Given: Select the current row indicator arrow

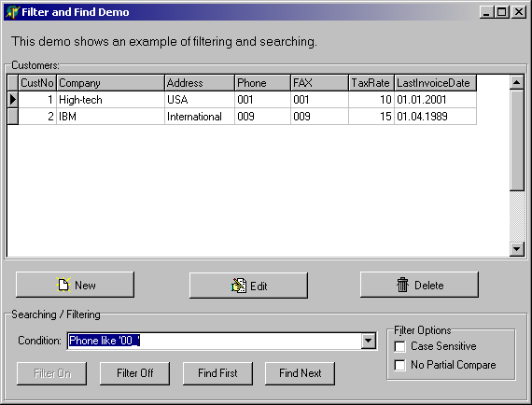Looking at the screenshot, I should (13, 100).
